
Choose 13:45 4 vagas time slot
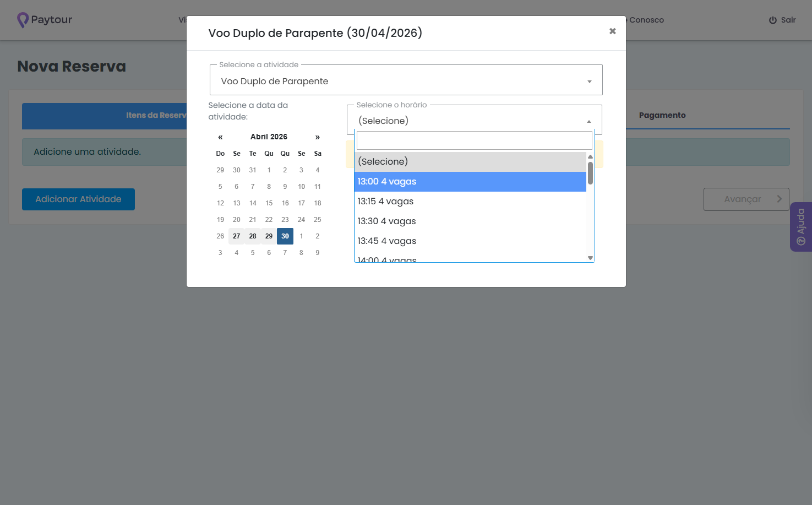(470, 241)
